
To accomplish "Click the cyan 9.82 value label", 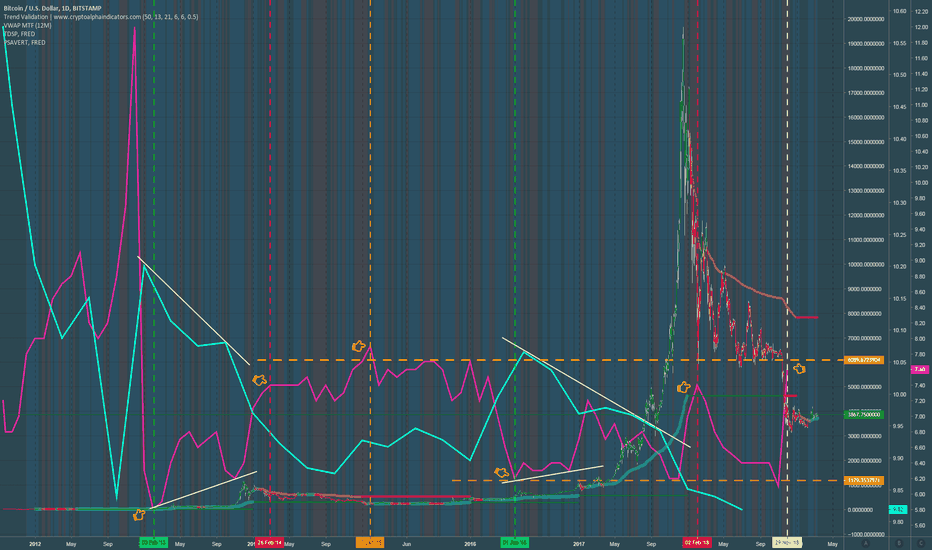I will (x=897, y=510).
